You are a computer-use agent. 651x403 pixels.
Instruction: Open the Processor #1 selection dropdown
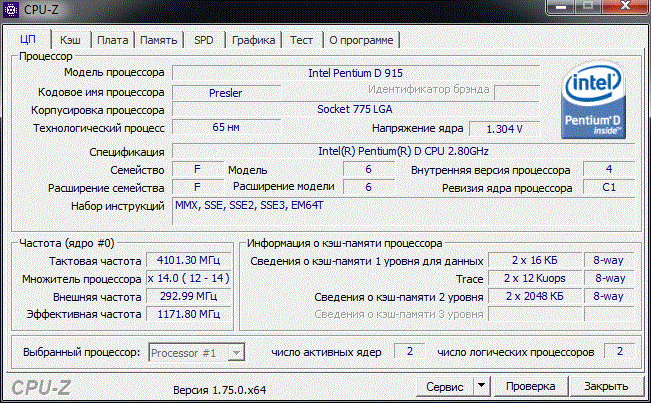tap(196, 353)
